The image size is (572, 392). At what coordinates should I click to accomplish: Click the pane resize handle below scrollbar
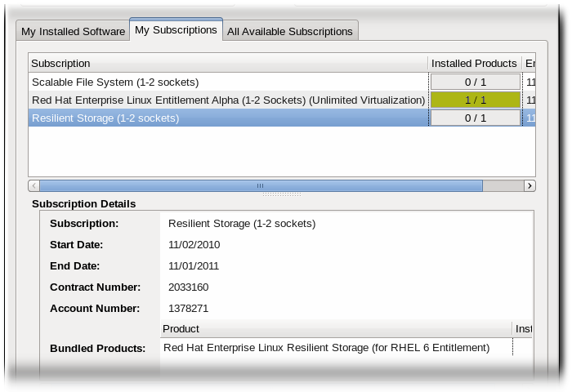(x=282, y=194)
